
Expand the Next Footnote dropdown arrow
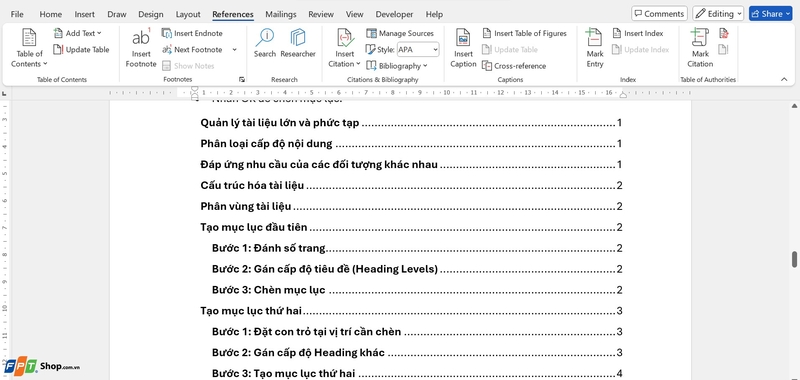pos(234,49)
